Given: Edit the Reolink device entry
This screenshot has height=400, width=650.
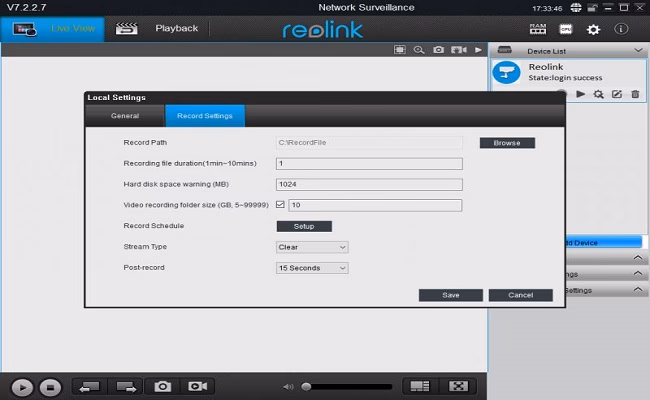Looking at the screenshot, I should pyautogui.click(x=616, y=94).
